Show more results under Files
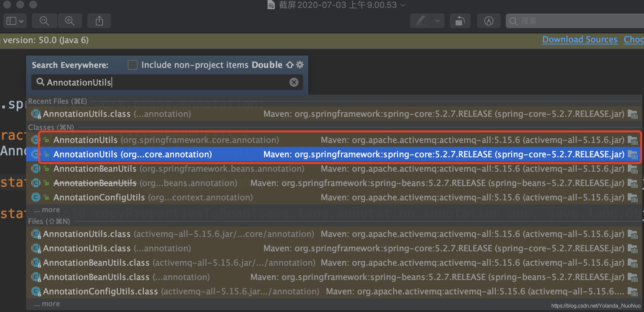The height and width of the screenshot is (312, 644). [x=47, y=304]
